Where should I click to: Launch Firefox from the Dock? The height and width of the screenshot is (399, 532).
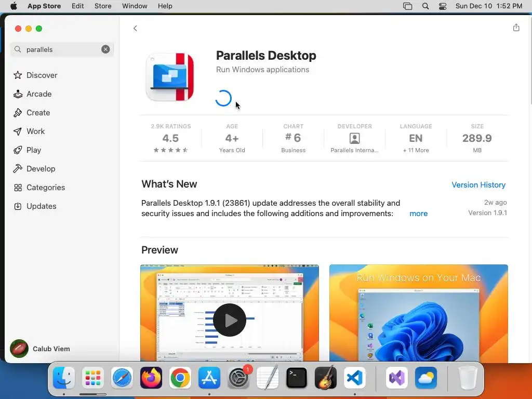(x=151, y=378)
